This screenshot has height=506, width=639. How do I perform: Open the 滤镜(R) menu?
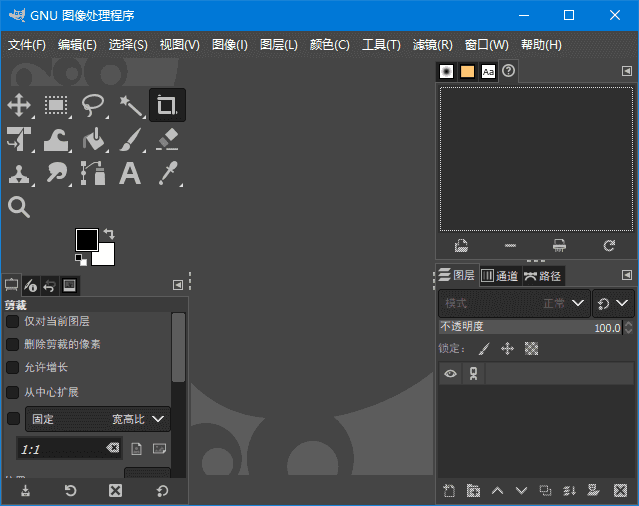[x=432, y=45]
